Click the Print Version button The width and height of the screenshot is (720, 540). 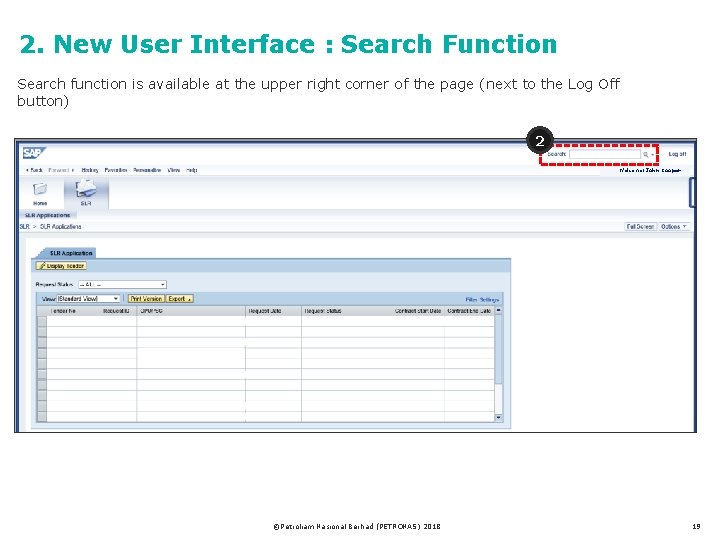click(x=146, y=298)
